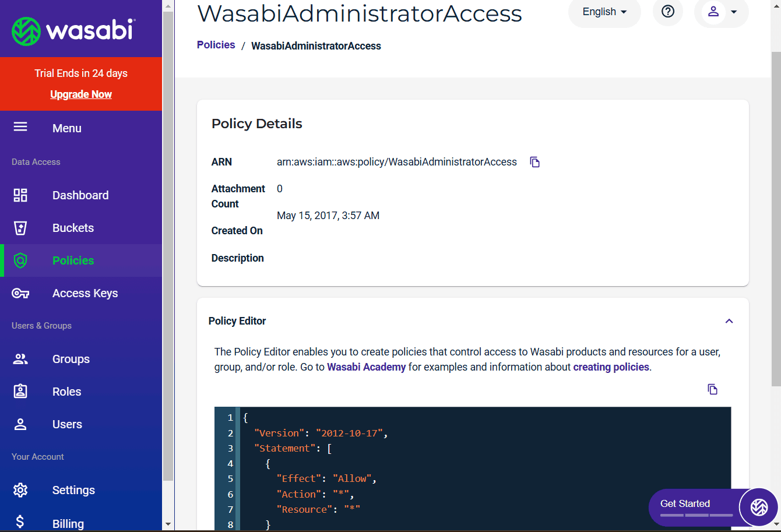The height and width of the screenshot is (532, 781).
Task: Copy the policy JSON with editor copy icon
Action: (x=712, y=389)
